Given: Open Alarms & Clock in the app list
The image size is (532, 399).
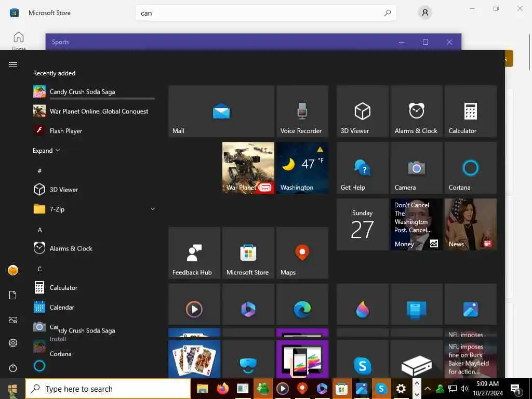Looking at the screenshot, I should [94, 248].
